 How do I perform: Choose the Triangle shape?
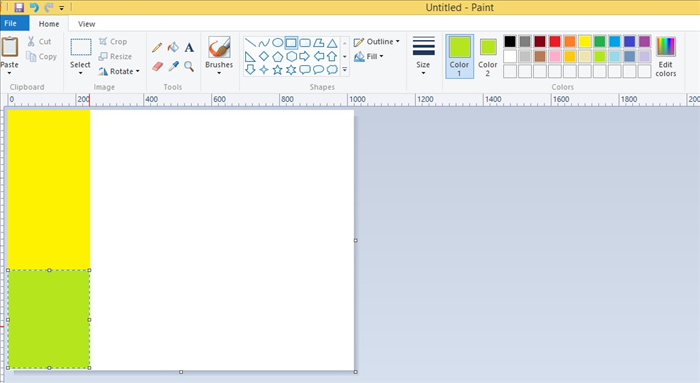(332, 43)
